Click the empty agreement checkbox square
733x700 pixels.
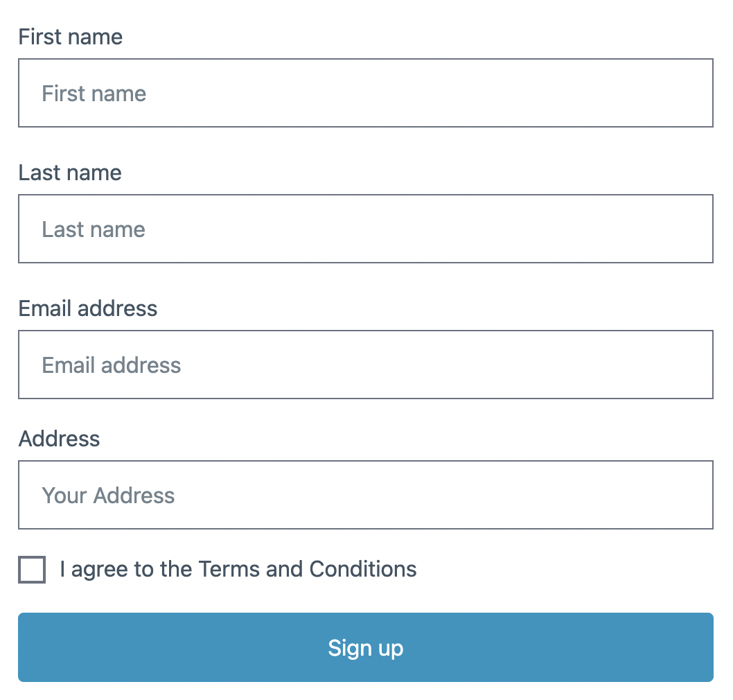pyautogui.click(x=31, y=569)
